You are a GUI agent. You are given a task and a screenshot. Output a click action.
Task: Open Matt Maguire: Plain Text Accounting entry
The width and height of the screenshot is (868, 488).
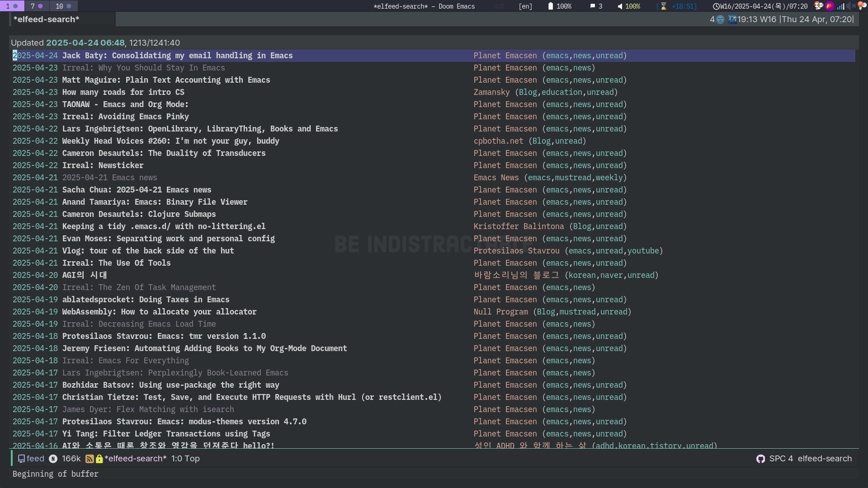pyautogui.click(x=166, y=80)
